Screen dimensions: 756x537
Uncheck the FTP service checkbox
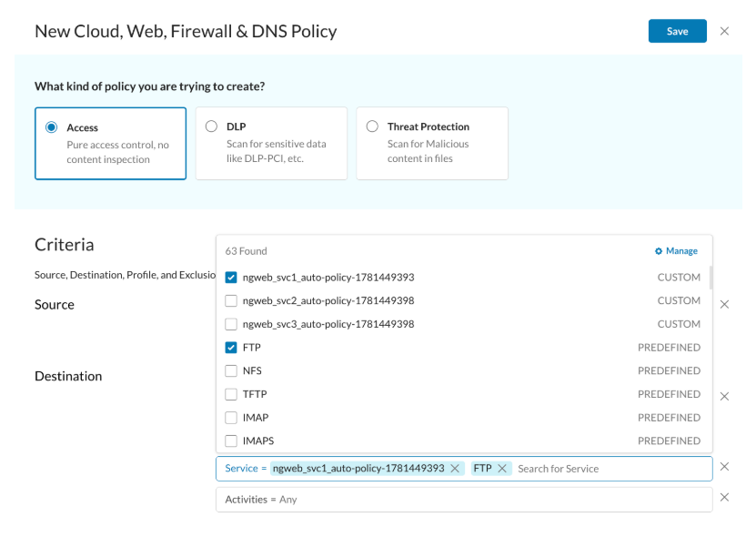(x=231, y=348)
